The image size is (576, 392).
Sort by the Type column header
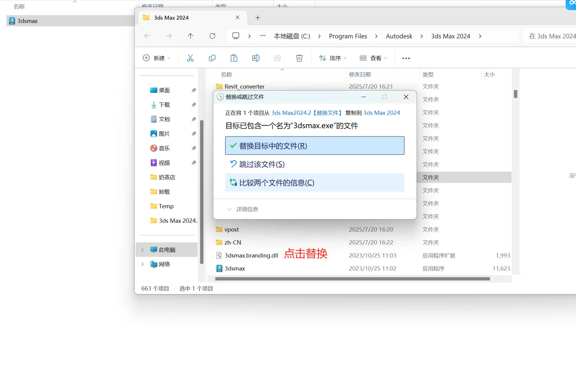pyautogui.click(x=428, y=74)
